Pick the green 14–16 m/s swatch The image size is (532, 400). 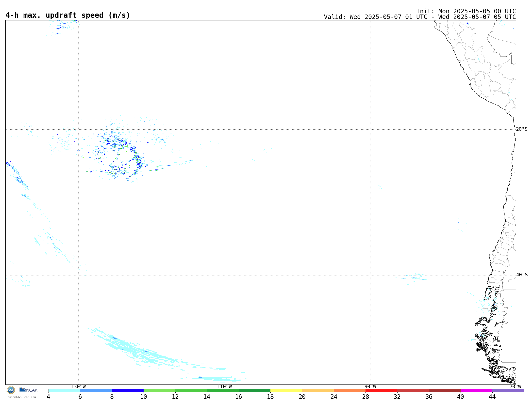(223, 391)
